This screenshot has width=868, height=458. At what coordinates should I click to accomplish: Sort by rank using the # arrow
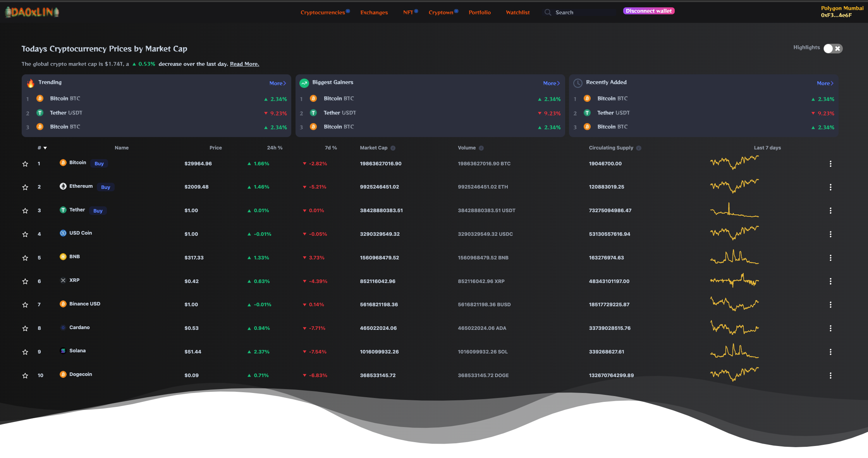(x=45, y=148)
